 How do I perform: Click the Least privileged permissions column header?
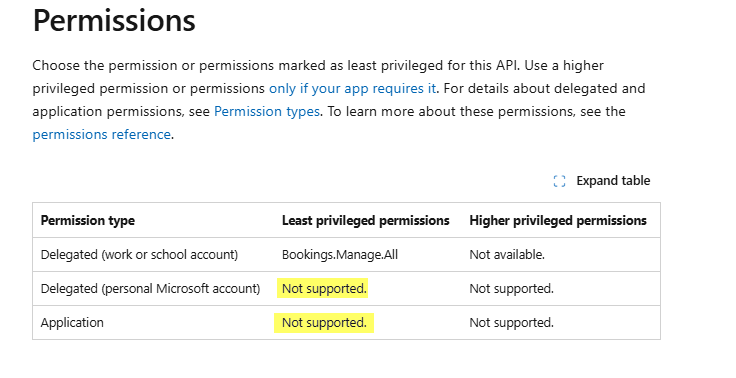point(366,220)
